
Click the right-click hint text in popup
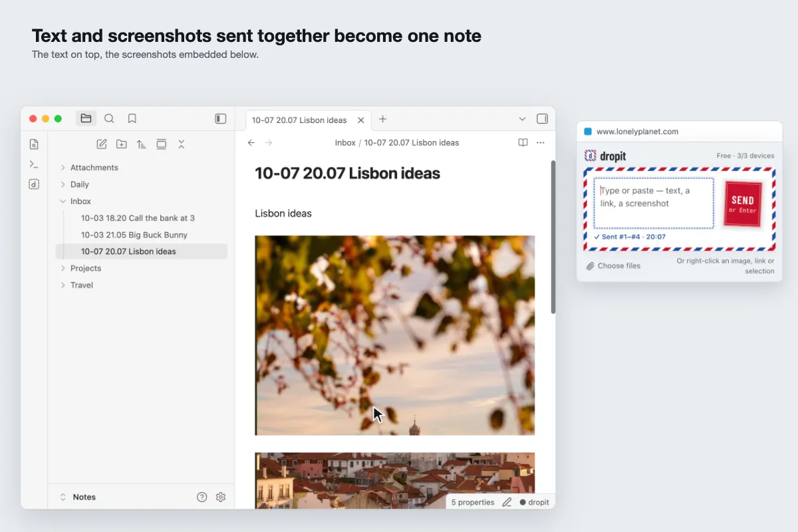coord(725,266)
